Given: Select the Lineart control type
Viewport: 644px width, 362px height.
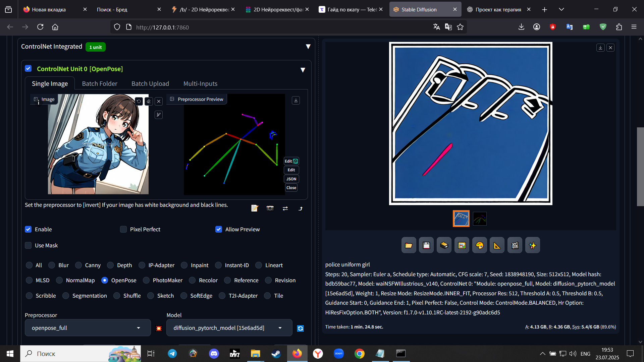Looking at the screenshot, I should point(259,265).
